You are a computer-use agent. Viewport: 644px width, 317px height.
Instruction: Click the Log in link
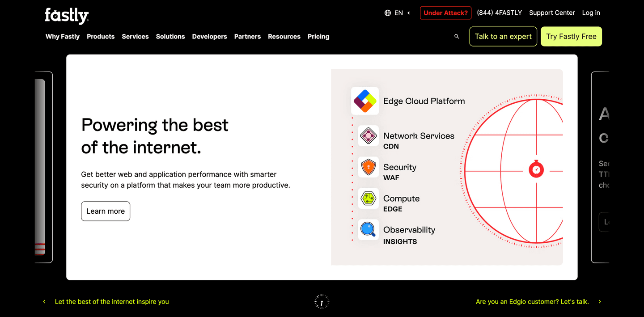point(591,13)
